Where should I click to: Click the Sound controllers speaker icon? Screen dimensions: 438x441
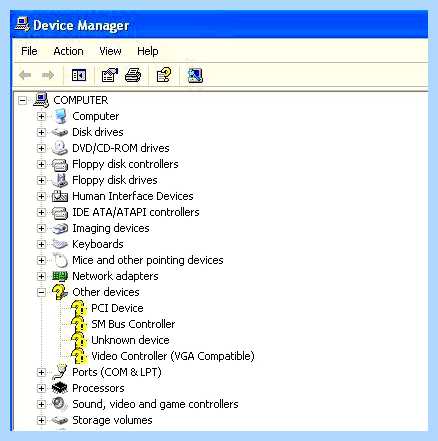tap(60, 404)
